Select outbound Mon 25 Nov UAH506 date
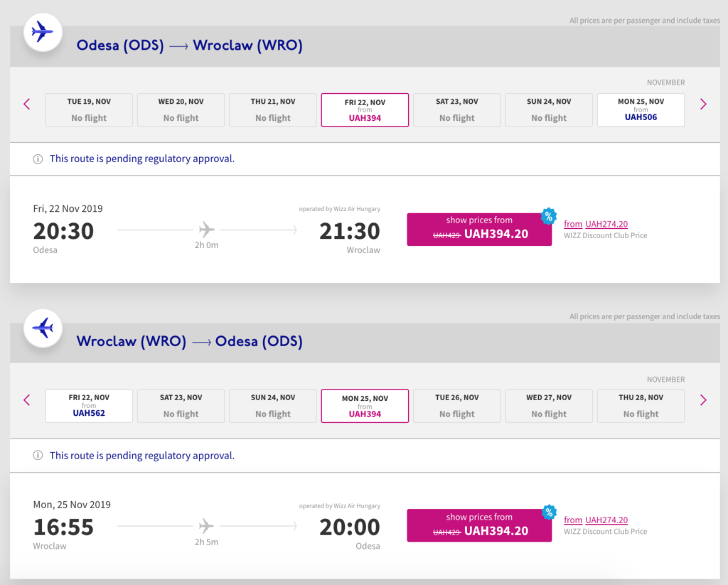728x585 pixels. (641, 110)
